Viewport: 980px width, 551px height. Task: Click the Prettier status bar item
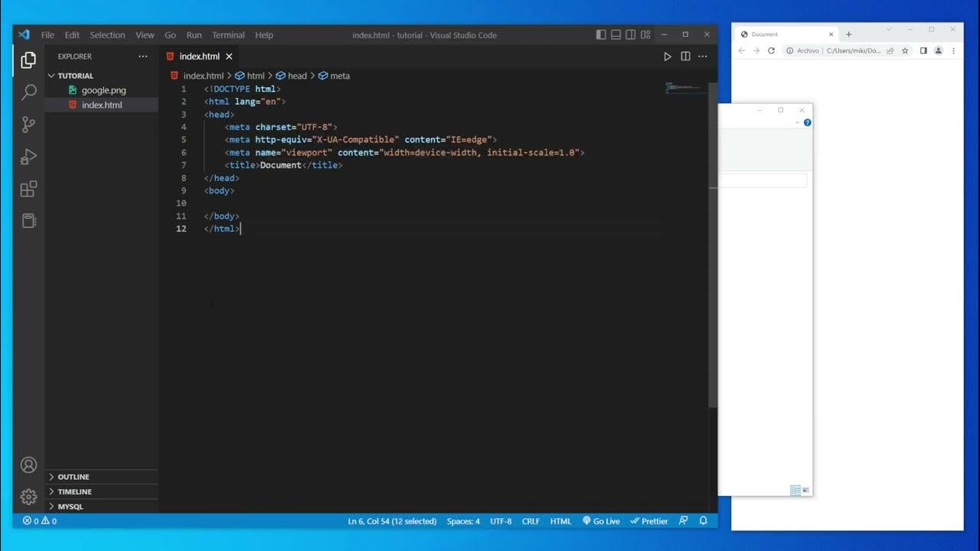[648, 521]
